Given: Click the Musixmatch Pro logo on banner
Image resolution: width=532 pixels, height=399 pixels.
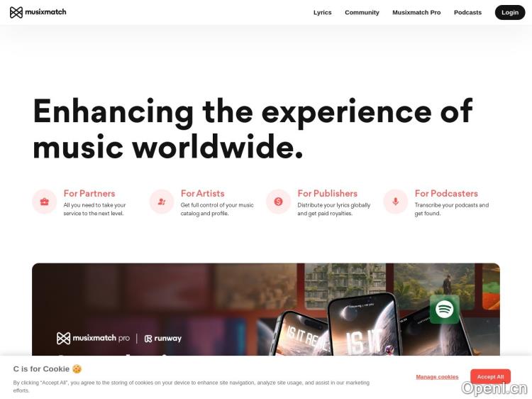Looking at the screenshot, I should (94, 338).
